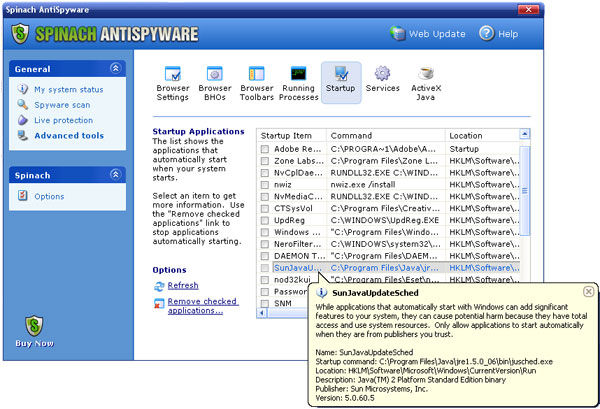Check the SNM startup item checkbox
600x409 pixels.
pyautogui.click(x=264, y=303)
